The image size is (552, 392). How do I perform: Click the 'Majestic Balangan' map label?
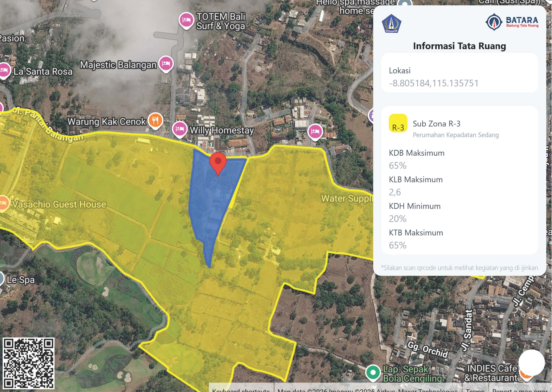[x=118, y=65]
